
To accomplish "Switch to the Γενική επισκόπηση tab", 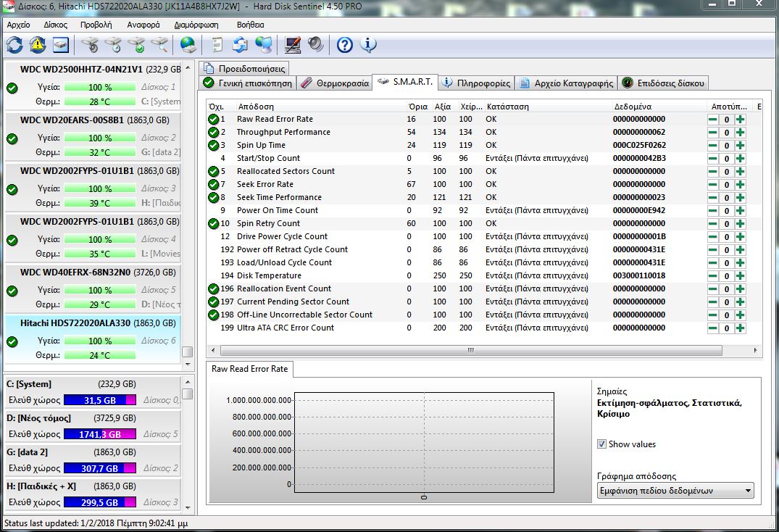I will (x=248, y=83).
